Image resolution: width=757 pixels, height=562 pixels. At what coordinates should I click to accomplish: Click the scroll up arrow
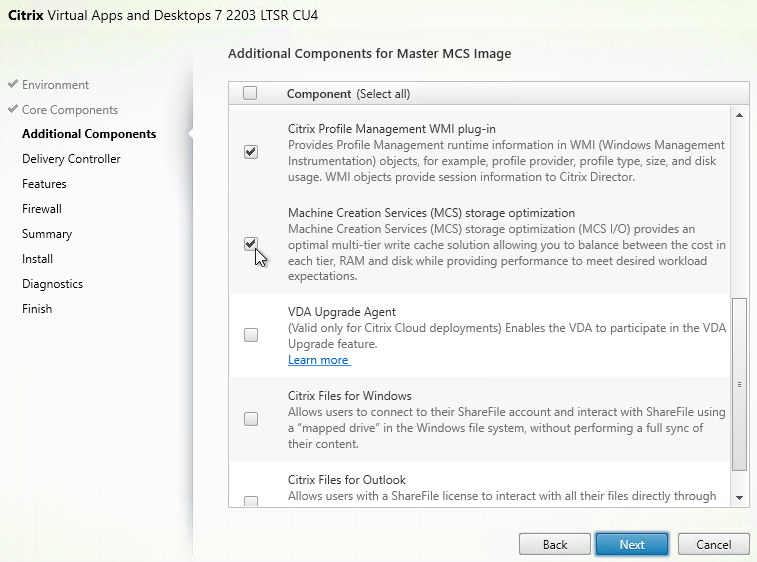[739, 115]
